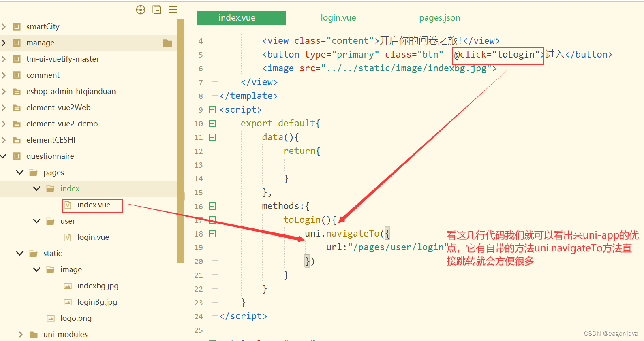The width and height of the screenshot is (644, 341).
Task: Expand the tm-ui-vuetify-master project
Action: [x=4, y=59]
